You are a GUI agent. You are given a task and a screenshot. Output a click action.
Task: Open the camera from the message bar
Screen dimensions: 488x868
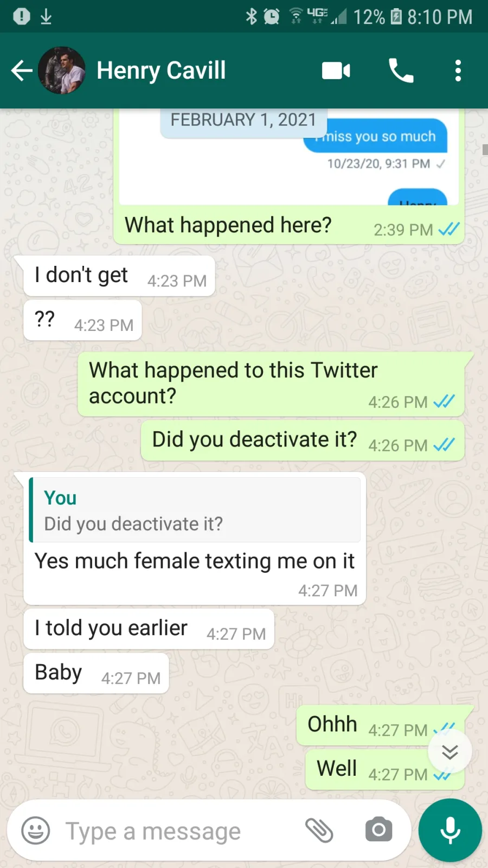click(x=378, y=830)
